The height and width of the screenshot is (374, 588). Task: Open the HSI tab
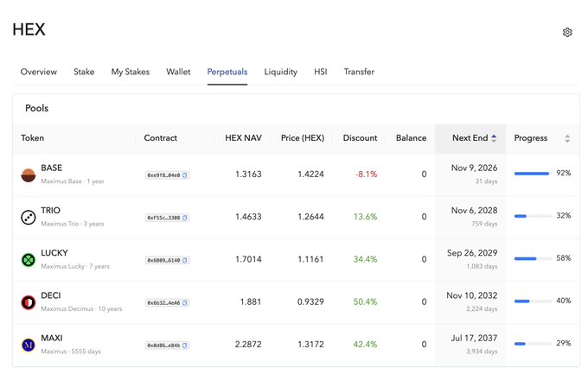coord(321,72)
